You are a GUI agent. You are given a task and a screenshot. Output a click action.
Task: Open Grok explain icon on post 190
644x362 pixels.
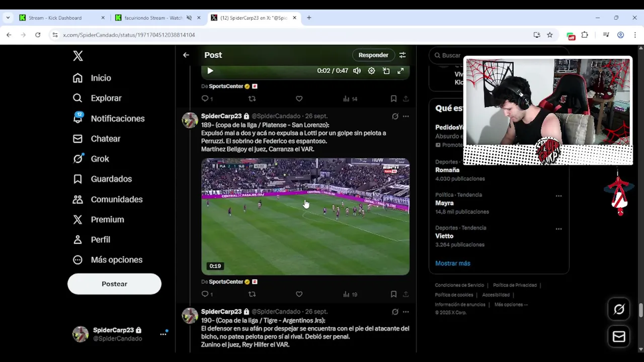[x=395, y=312]
